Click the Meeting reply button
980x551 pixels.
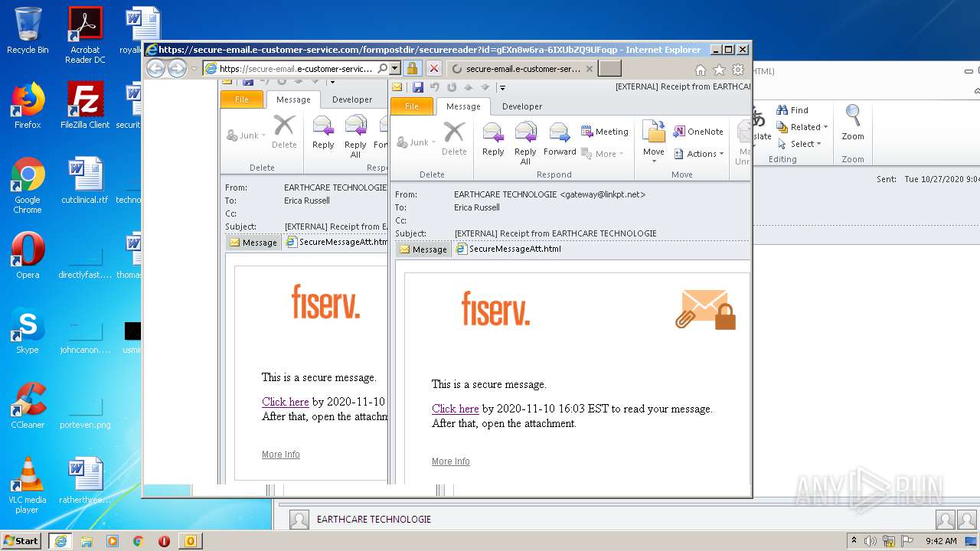click(605, 132)
